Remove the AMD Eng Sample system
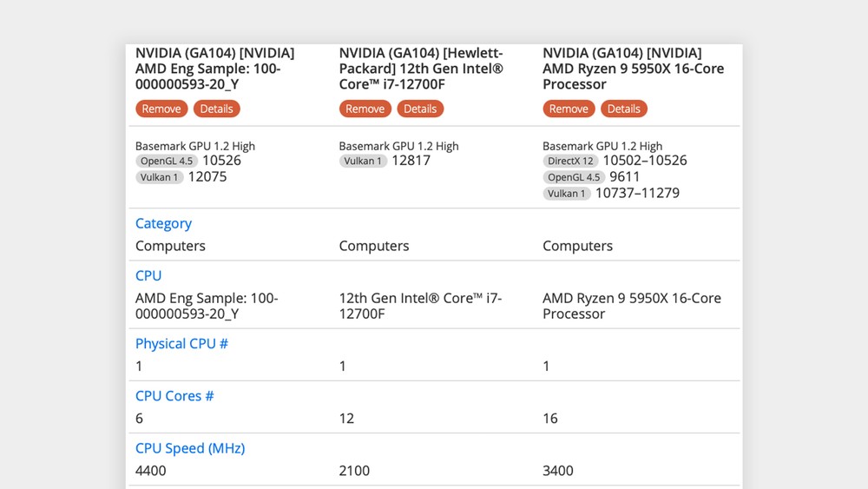The height and width of the screenshot is (489, 868). tap(161, 109)
